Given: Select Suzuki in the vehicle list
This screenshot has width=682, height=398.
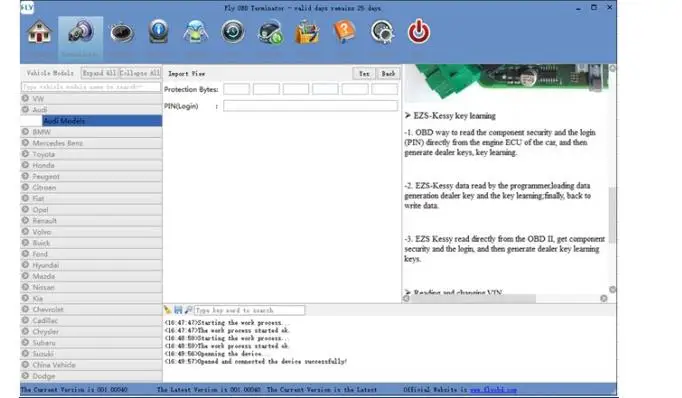Looking at the screenshot, I should 91,354.
